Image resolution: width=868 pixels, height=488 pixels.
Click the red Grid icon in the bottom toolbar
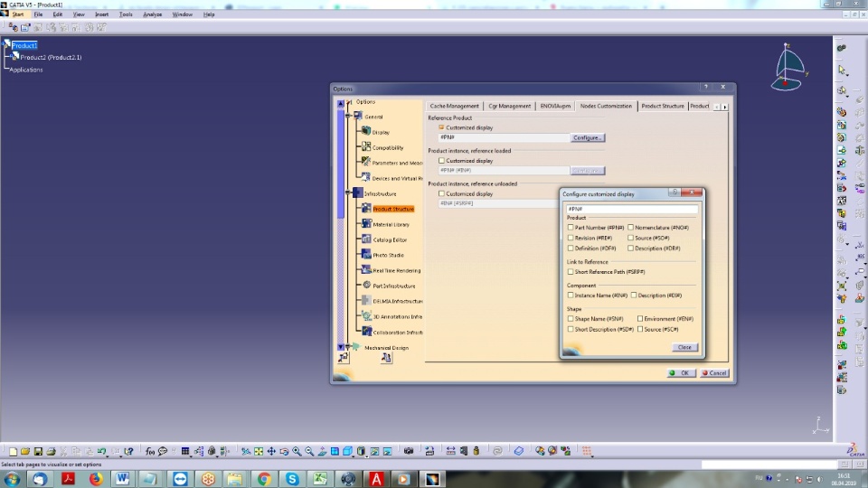pyautogui.click(x=587, y=452)
